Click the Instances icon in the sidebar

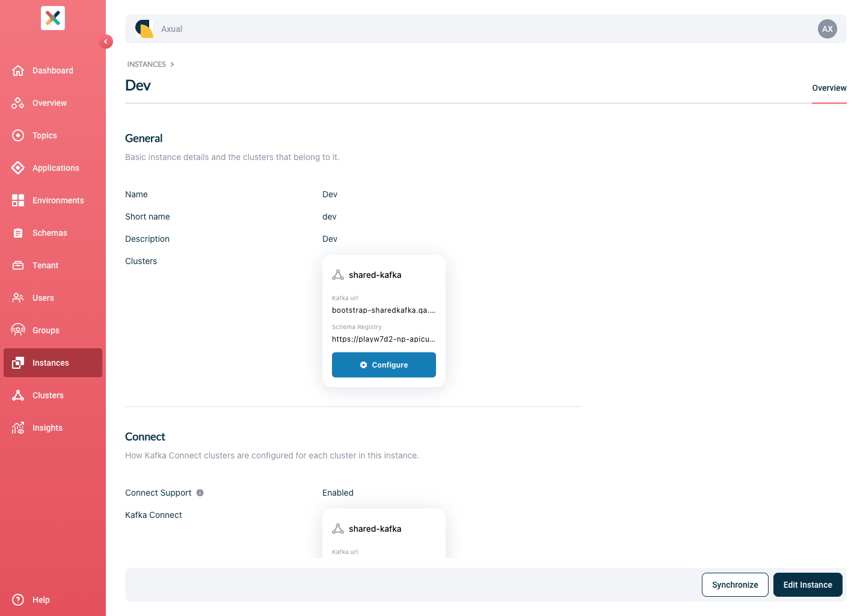point(18,363)
